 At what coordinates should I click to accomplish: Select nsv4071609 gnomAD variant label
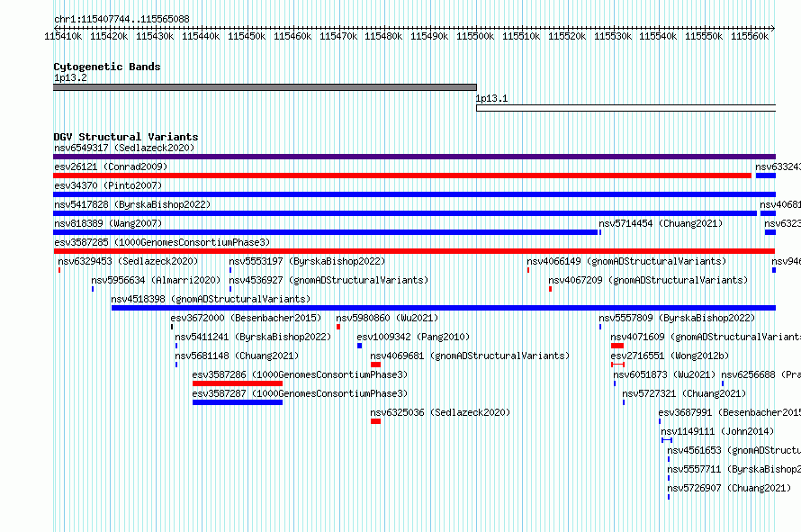tap(705, 337)
